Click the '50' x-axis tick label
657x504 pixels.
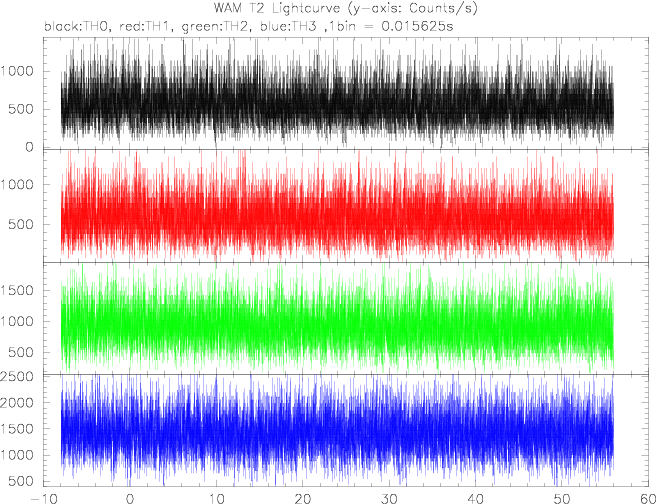[x=561, y=499]
